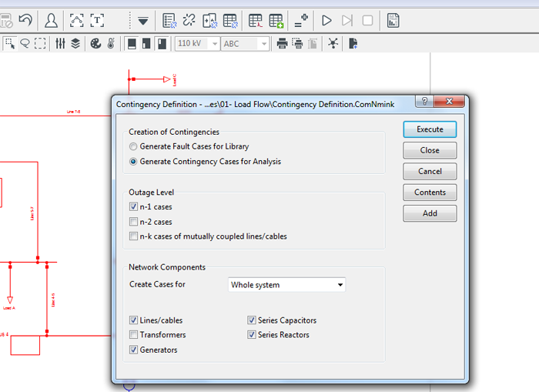Click the Contents button
The width and height of the screenshot is (539, 392).
[430, 193]
